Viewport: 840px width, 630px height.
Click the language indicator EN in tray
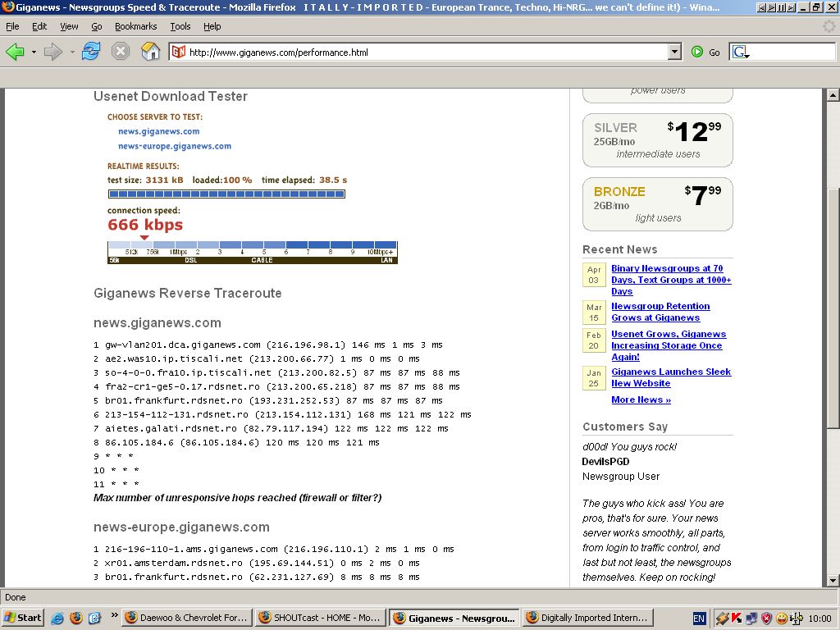pyautogui.click(x=699, y=618)
